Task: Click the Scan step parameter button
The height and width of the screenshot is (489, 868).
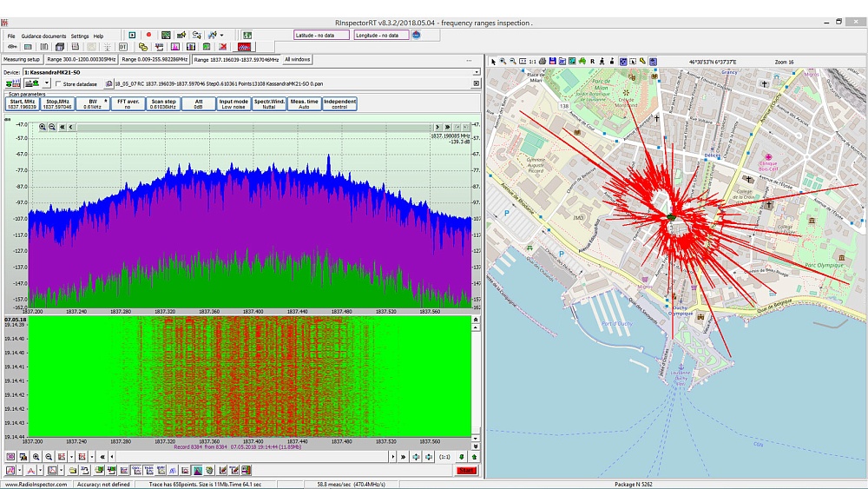Action: click(163, 103)
